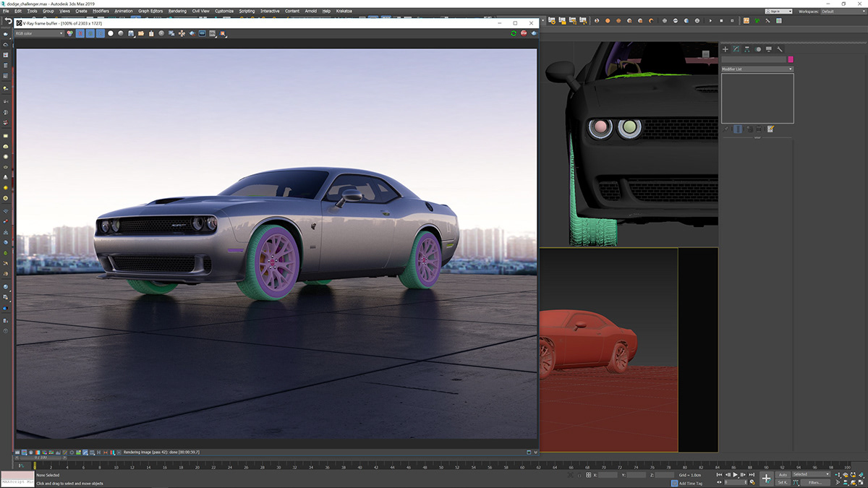
Task: Click the save image icon in V-Ray frame buffer
Action: click(x=130, y=33)
